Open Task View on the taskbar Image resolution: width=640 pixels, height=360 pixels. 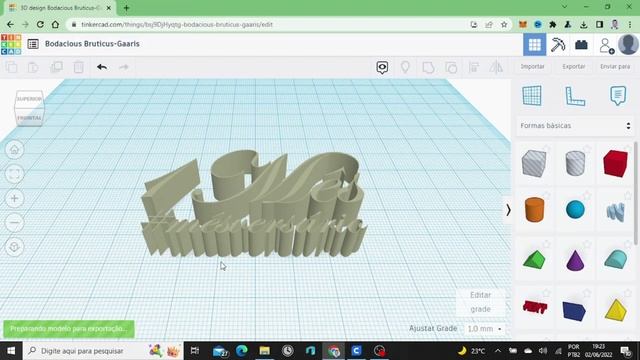(195, 351)
